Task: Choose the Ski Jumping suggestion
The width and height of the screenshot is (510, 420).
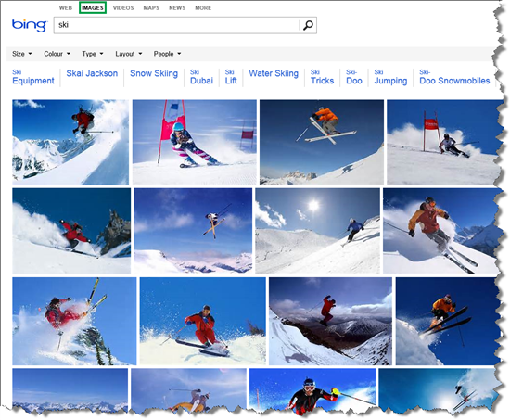Action: pos(390,77)
